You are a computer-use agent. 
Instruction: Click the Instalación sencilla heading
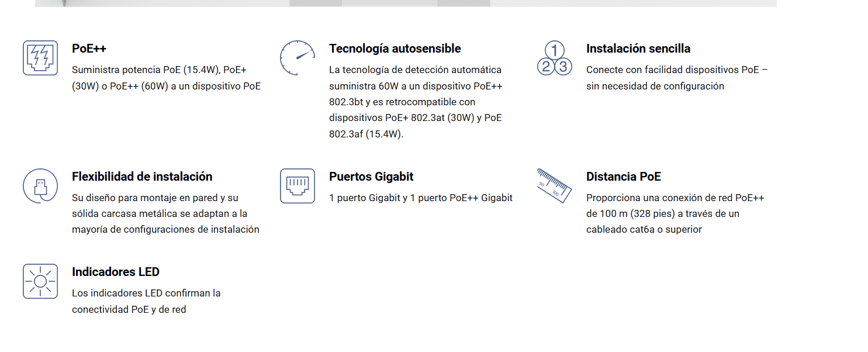click(x=638, y=49)
